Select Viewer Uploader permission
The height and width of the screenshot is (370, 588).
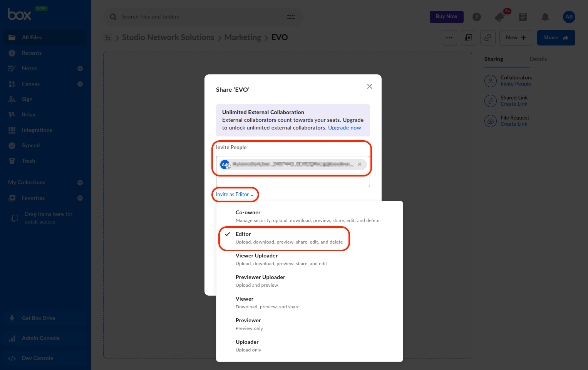310,259
